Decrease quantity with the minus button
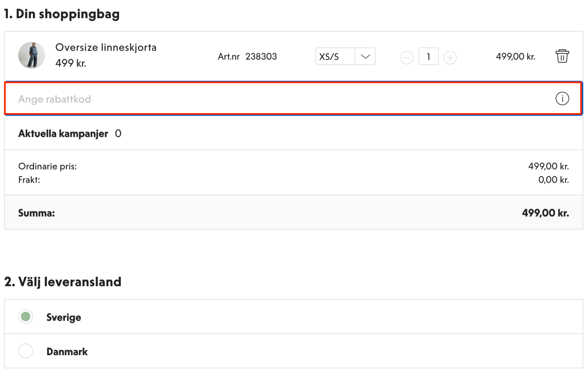 (x=407, y=58)
